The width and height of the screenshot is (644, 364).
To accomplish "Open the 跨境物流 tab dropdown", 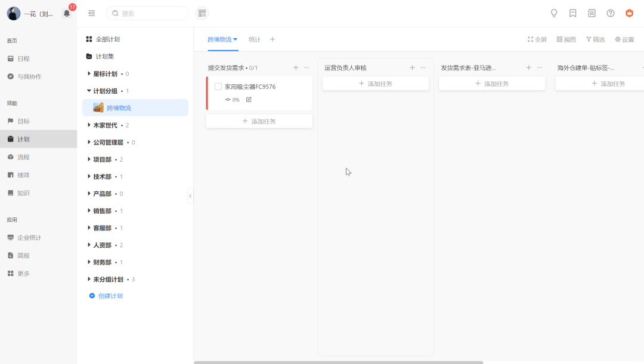I will (236, 39).
